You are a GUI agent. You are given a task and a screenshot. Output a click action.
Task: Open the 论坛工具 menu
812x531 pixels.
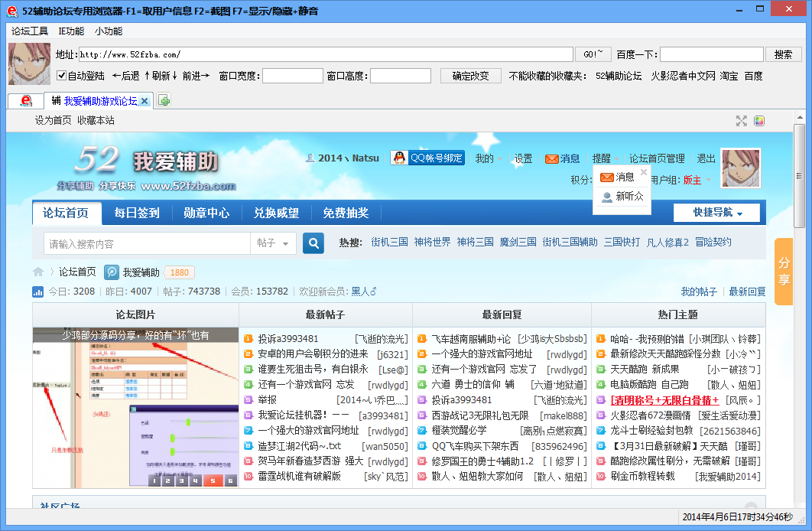click(x=30, y=31)
